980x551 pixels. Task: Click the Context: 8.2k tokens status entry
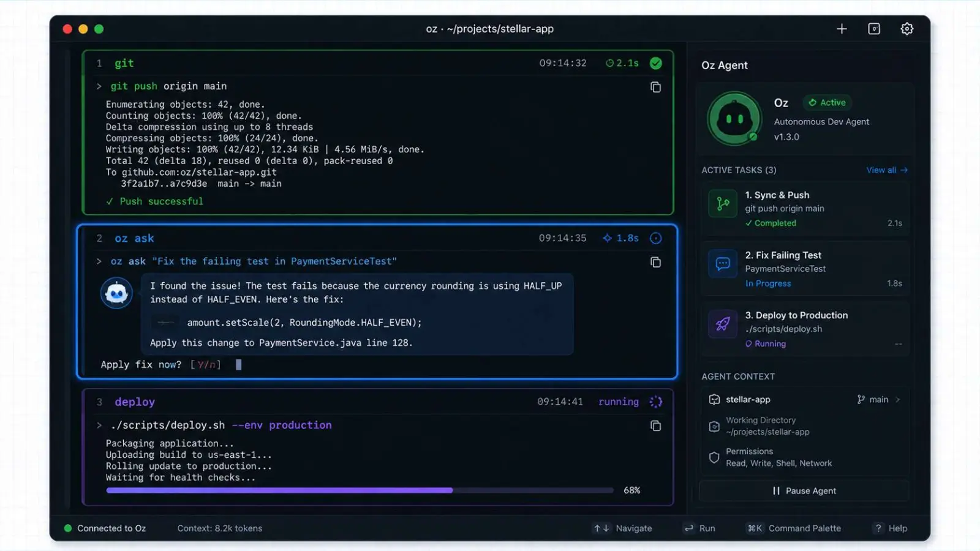point(220,528)
